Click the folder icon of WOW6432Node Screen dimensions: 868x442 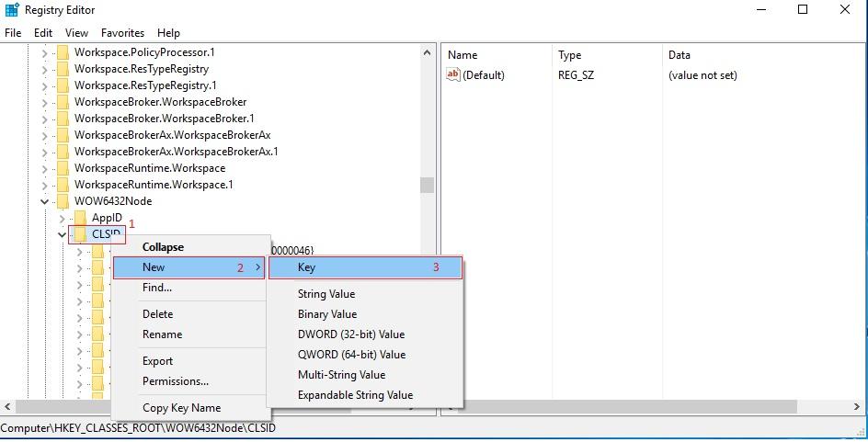point(63,201)
